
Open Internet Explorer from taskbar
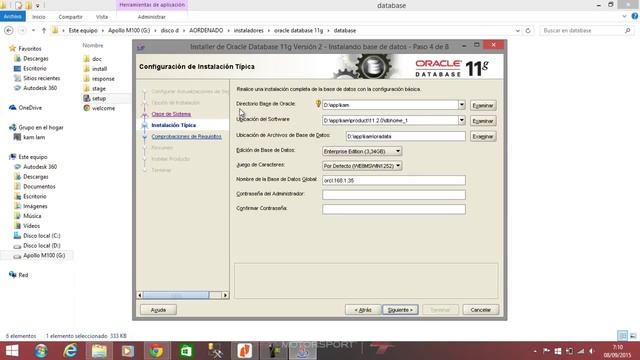tap(70, 351)
